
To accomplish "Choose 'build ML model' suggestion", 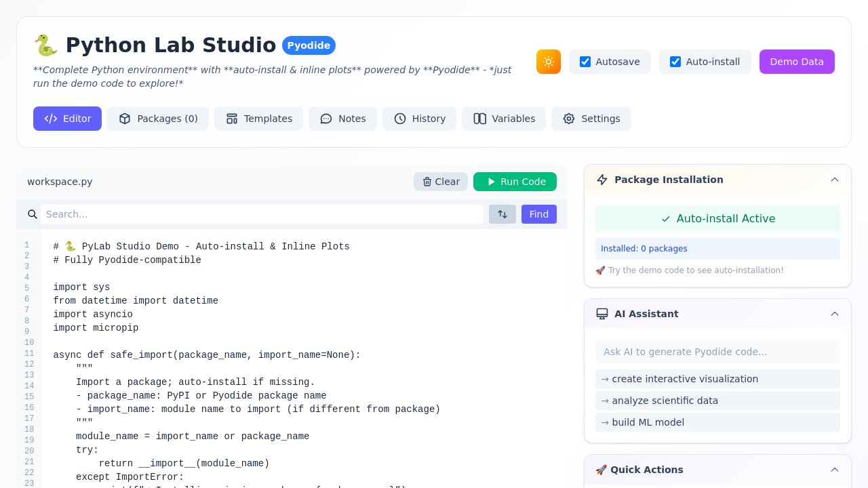I will (717, 422).
